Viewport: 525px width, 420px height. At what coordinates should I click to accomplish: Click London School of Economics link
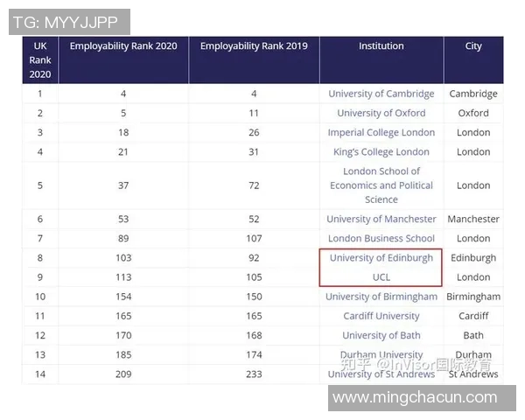[x=381, y=185]
